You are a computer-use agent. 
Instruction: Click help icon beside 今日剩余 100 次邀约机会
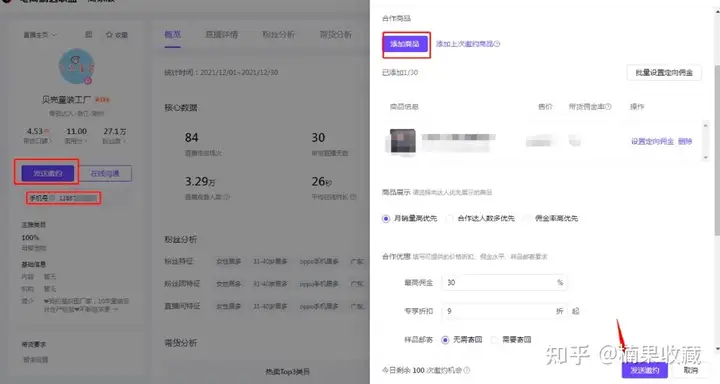pyautogui.click(x=467, y=370)
